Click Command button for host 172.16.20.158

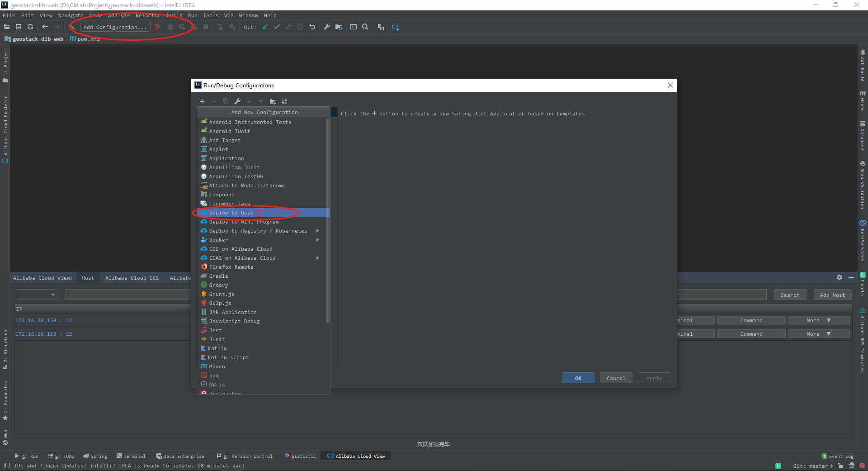pos(751,320)
